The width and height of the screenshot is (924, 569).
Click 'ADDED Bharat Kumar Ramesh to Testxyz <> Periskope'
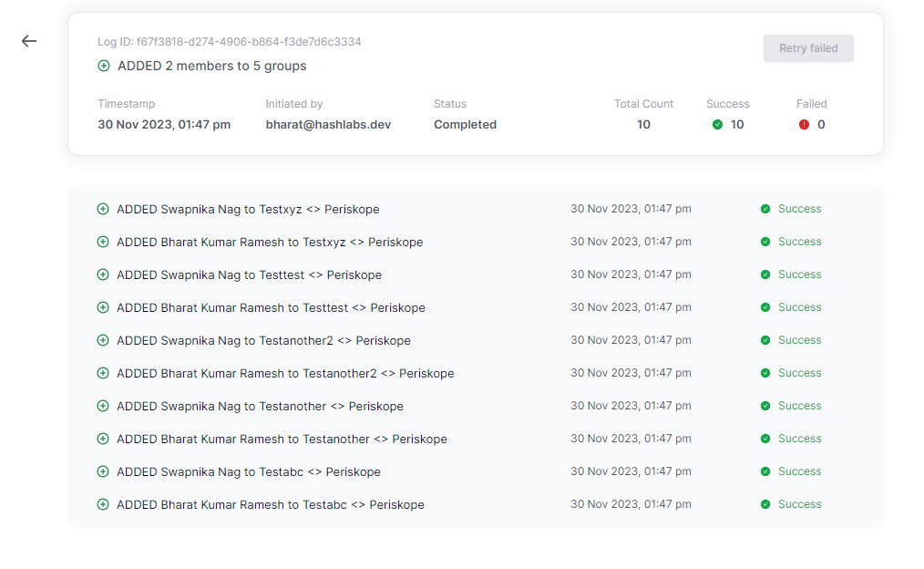click(270, 243)
